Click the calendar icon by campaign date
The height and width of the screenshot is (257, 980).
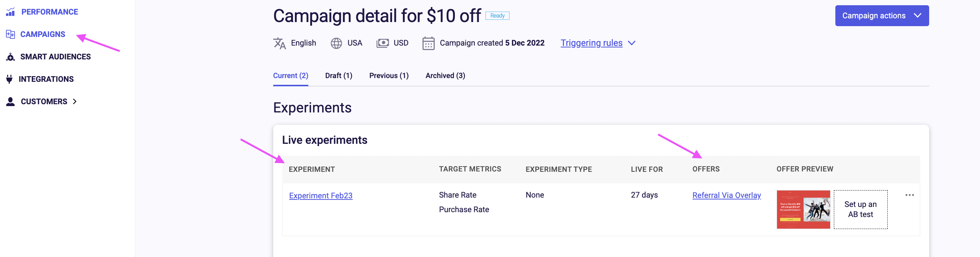428,43
